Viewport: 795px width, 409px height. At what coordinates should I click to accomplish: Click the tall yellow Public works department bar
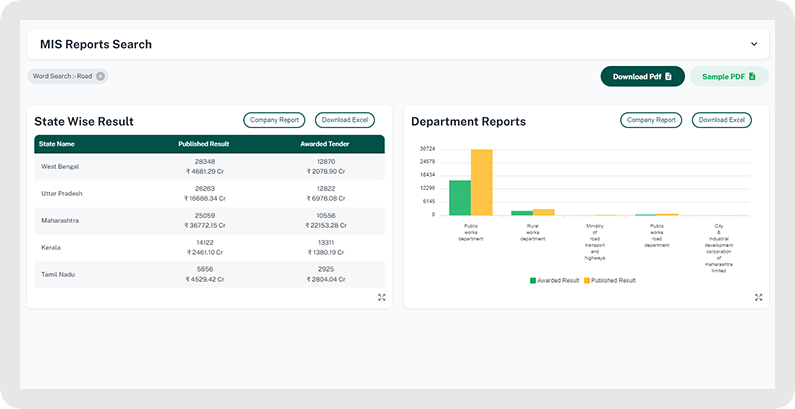[482, 182]
